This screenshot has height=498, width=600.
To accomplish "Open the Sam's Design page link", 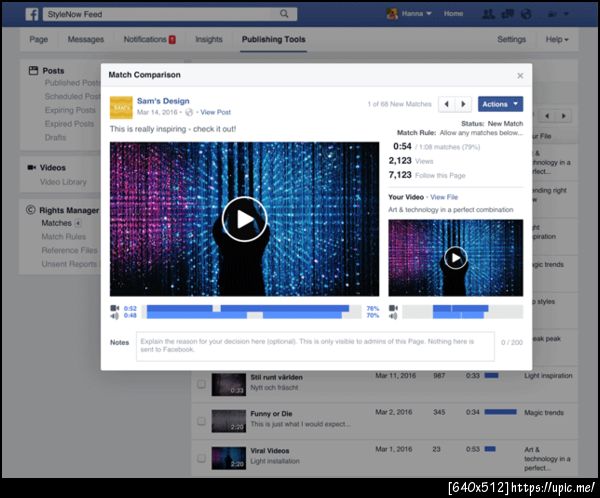I will (x=163, y=101).
